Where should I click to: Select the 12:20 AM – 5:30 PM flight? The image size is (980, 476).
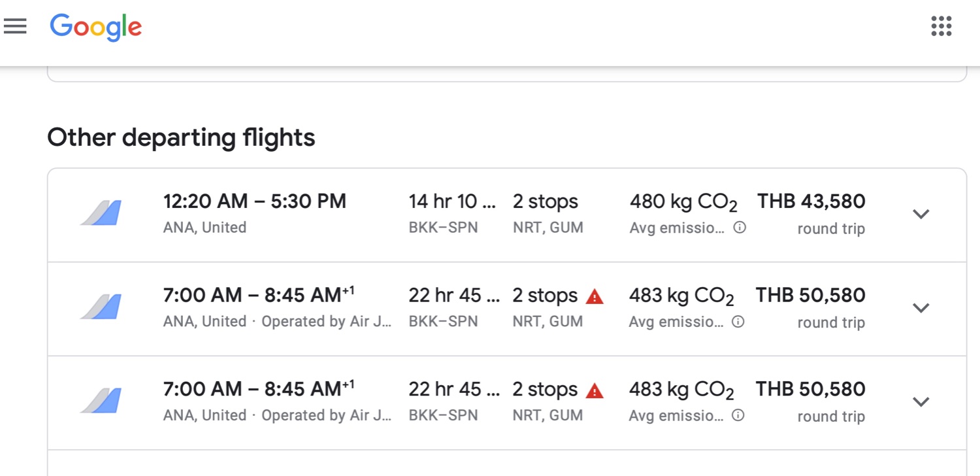pyautogui.click(x=507, y=215)
